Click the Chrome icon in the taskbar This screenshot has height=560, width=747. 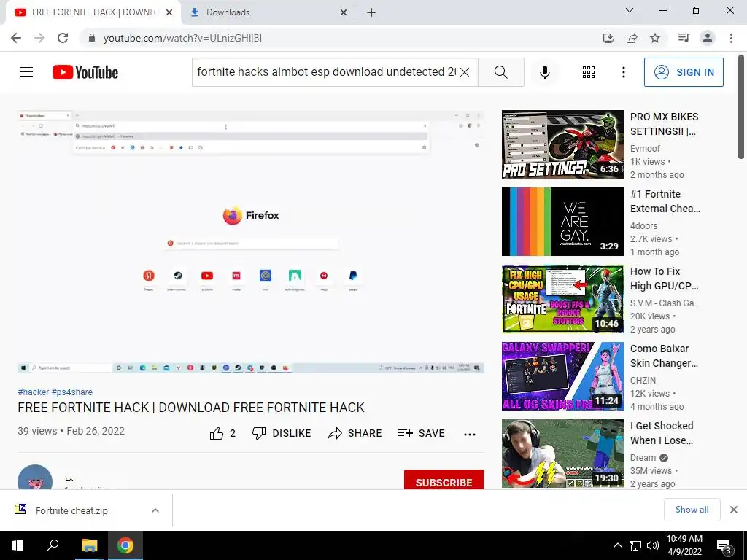(x=125, y=545)
